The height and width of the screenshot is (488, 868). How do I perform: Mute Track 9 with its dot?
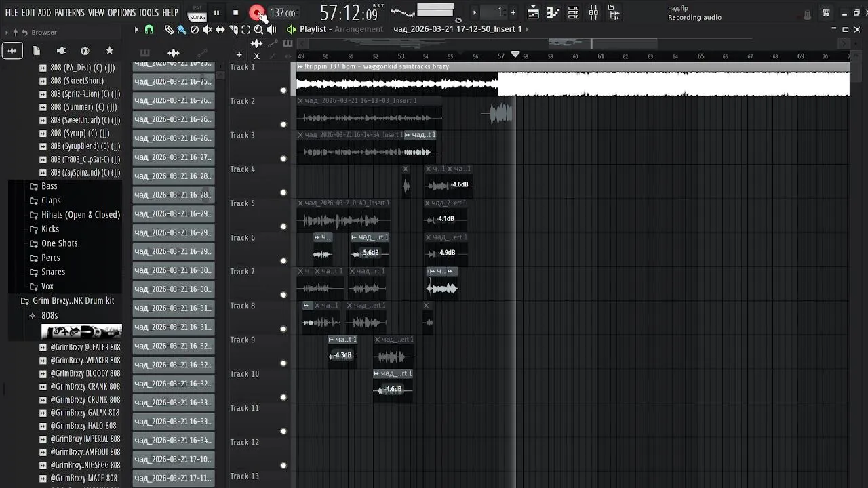[x=283, y=363]
